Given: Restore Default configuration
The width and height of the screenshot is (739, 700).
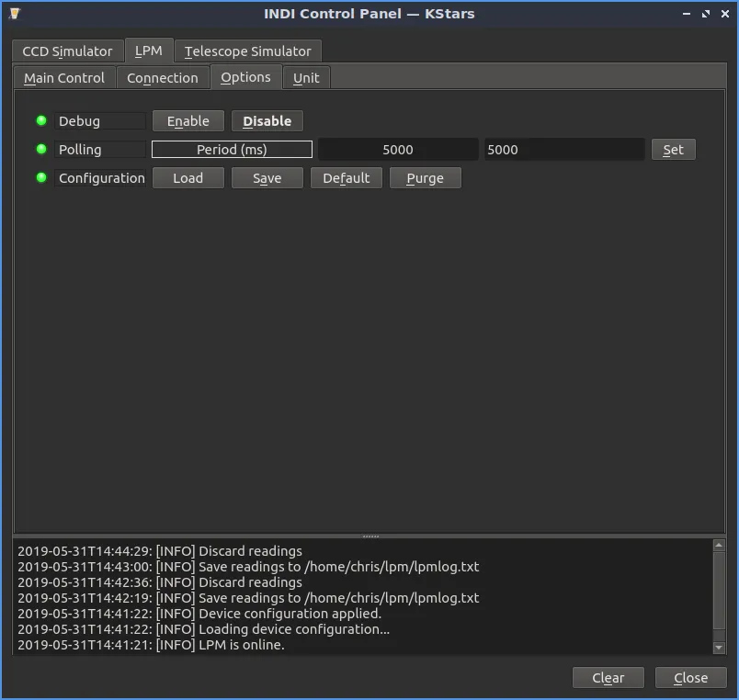Looking at the screenshot, I should [x=347, y=178].
